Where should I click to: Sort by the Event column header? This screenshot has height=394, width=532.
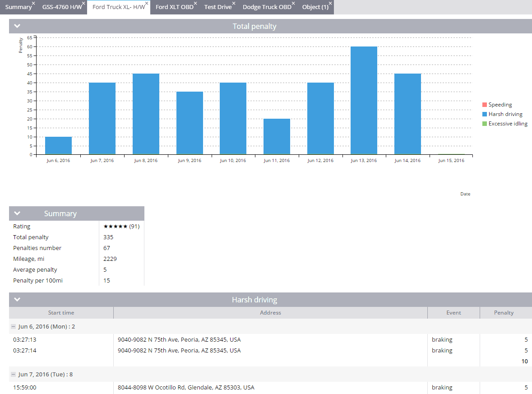point(453,313)
